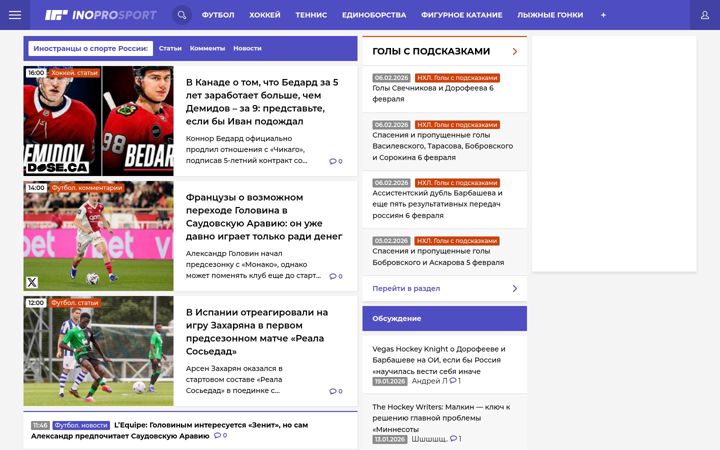Expand more sports with plus icon
The height and width of the screenshot is (450, 720).
point(603,15)
